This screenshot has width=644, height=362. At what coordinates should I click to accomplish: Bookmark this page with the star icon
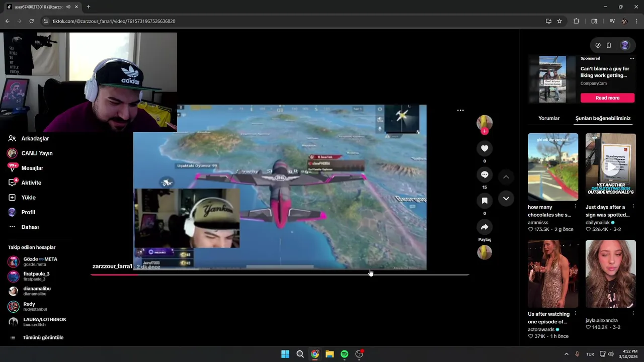pos(559,21)
